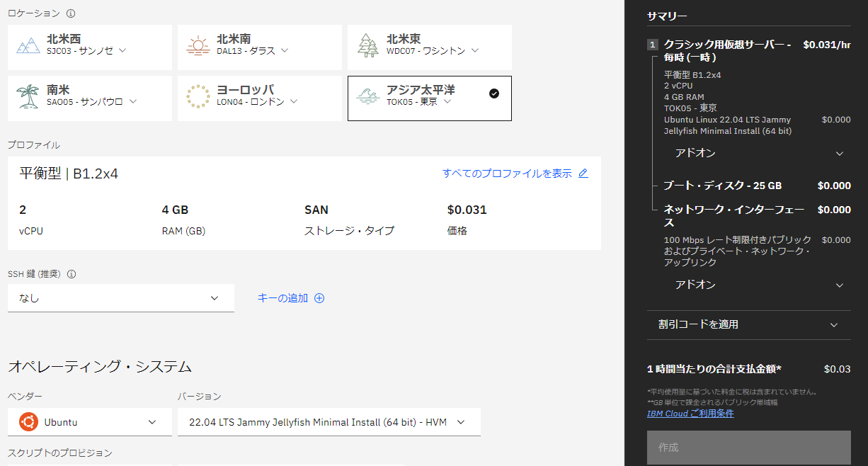Open IBM Cloud ご利用条件 link
Viewport: 868px width, 466px height.
coord(690,414)
